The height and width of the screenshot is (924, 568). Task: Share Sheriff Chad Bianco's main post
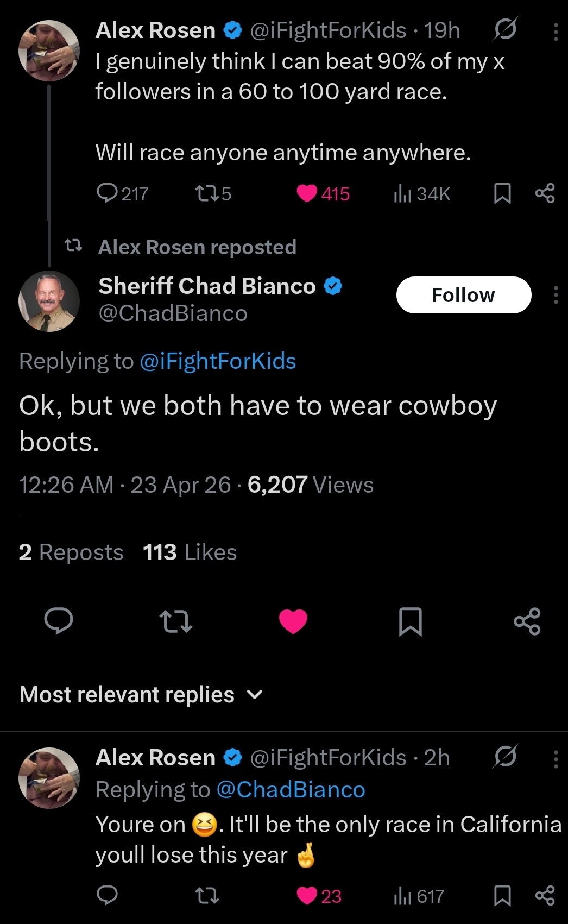pyautogui.click(x=527, y=621)
